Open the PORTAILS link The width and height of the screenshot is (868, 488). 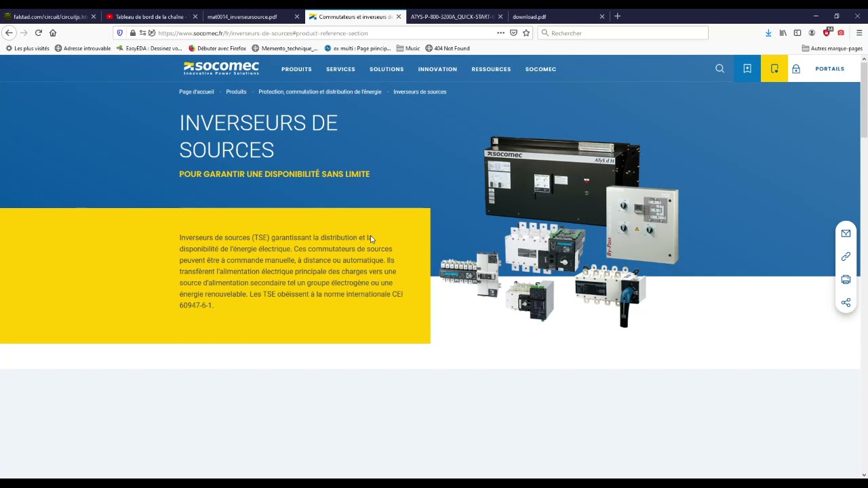coord(829,69)
